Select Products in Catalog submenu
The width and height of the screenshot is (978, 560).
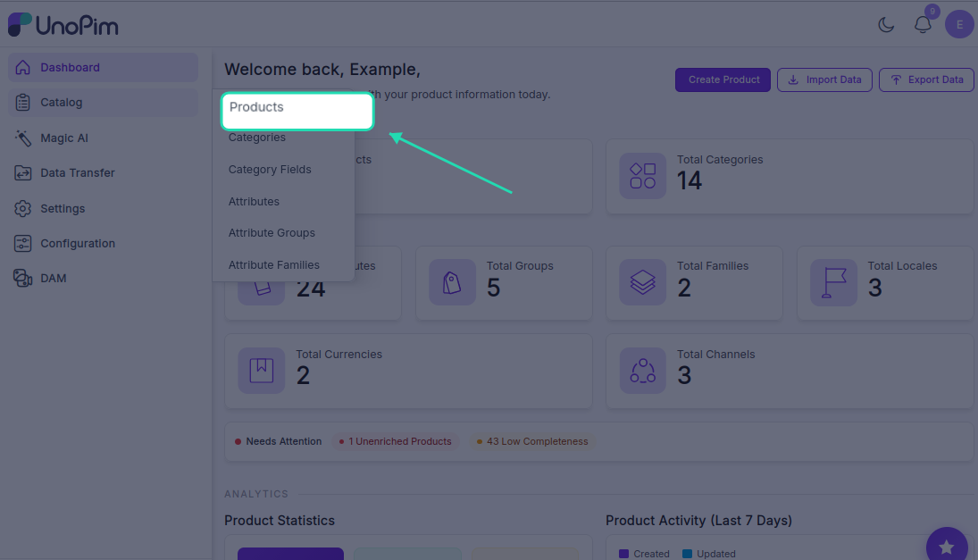pos(297,111)
